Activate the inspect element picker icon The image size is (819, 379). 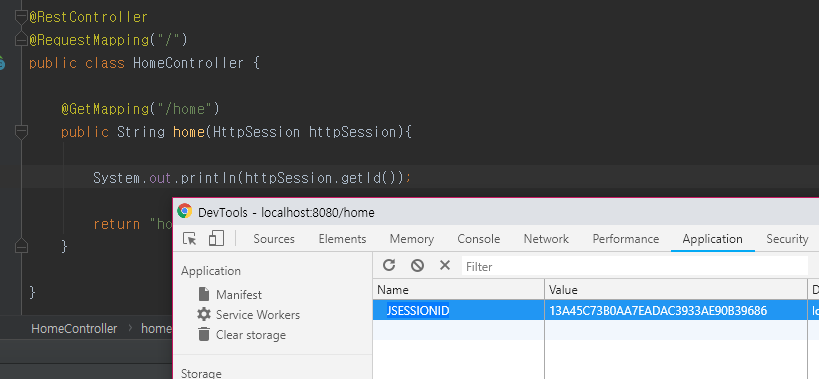(190, 239)
